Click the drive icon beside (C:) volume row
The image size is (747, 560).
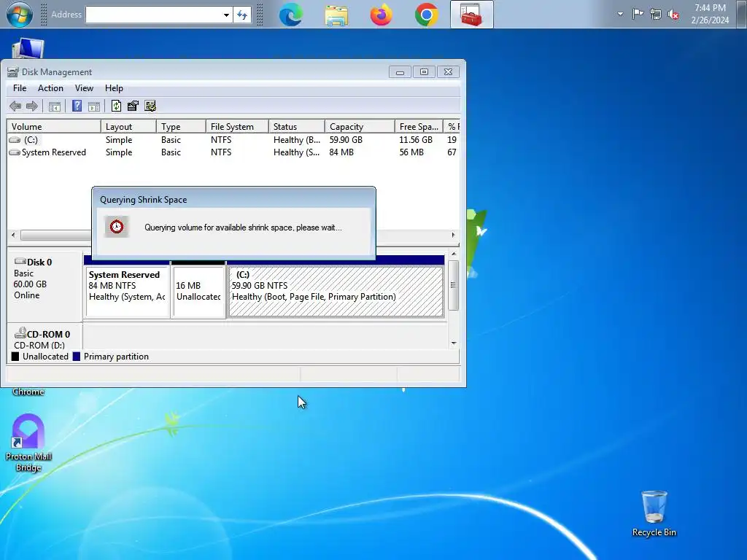[15, 140]
